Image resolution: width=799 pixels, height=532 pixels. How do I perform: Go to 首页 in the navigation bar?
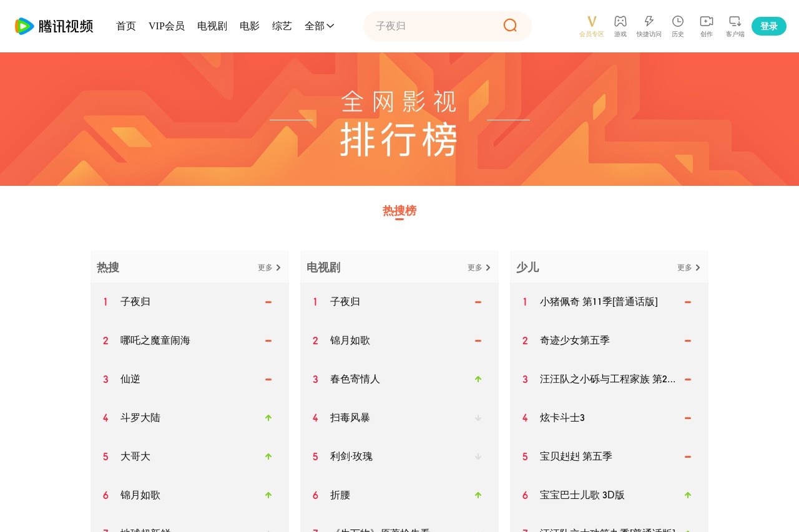126,26
